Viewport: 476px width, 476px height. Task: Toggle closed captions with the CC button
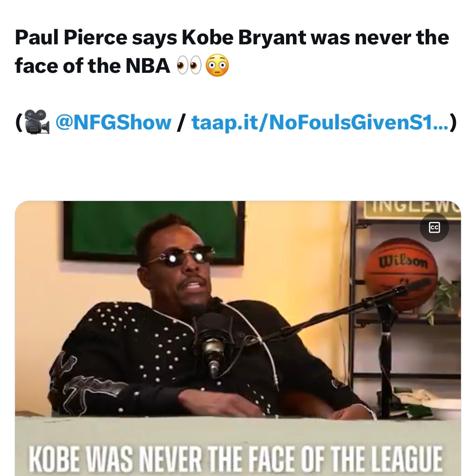[x=435, y=227]
